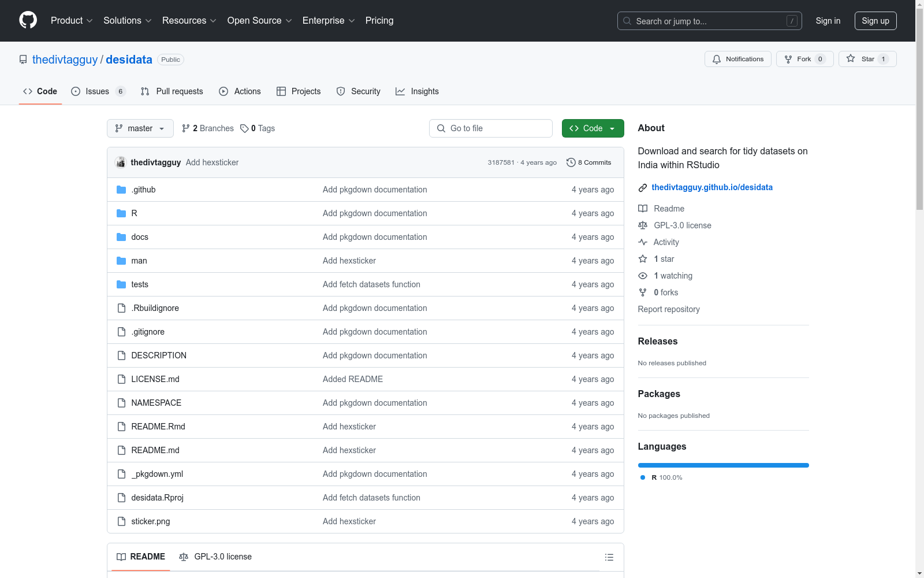Expand the Product menu

[x=72, y=20]
